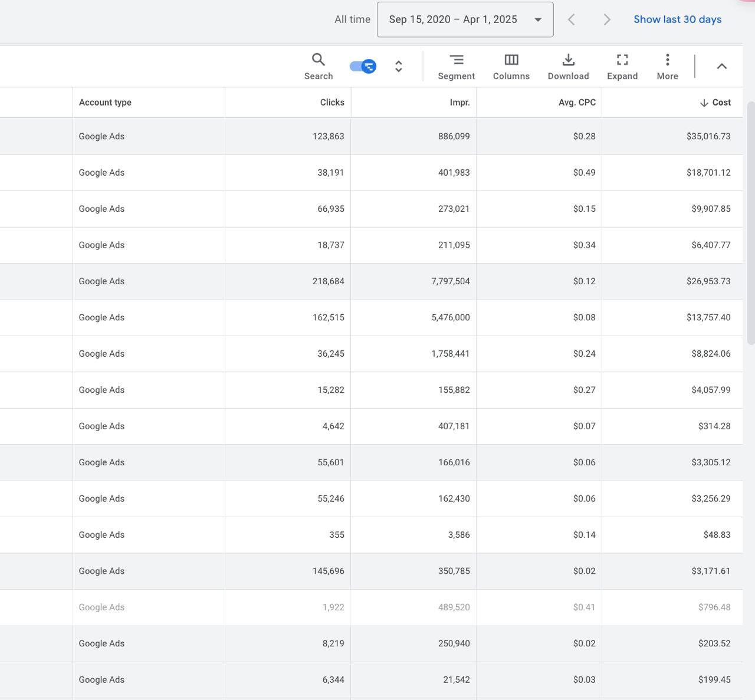755x700 pixels.
Task: Go to the next date period
Action: (x=606, y=19)
